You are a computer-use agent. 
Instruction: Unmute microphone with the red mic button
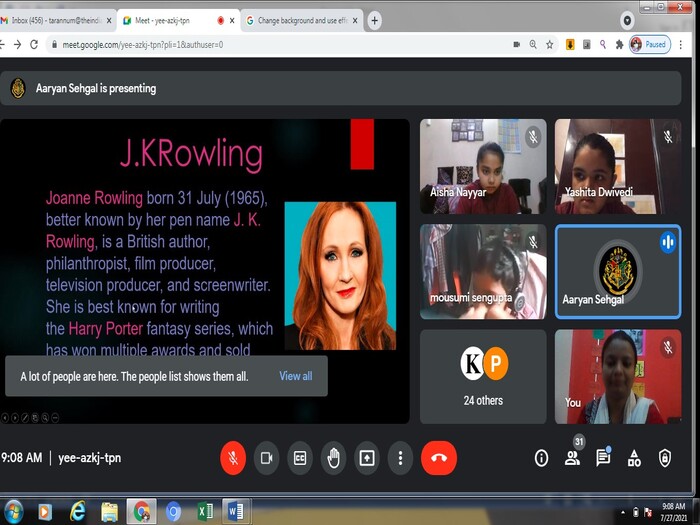tap(233, 458)
